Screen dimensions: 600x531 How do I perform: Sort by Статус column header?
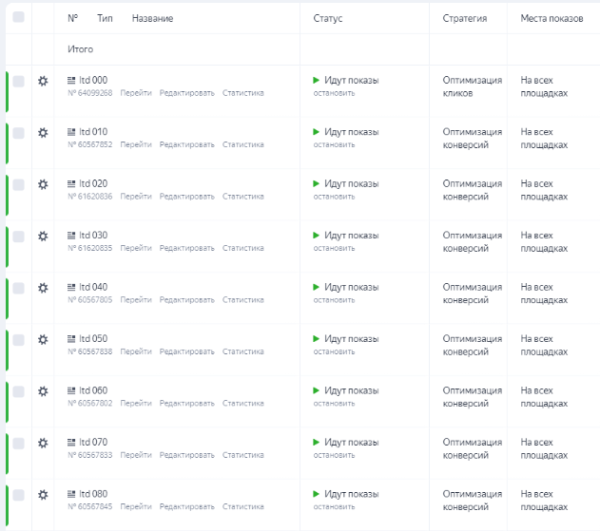coord(328,19)
